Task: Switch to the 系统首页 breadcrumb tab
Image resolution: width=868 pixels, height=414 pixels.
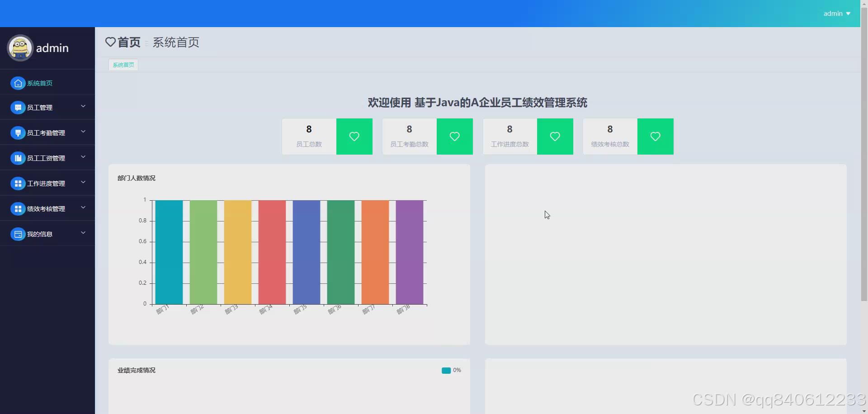Action: (123, 65)
